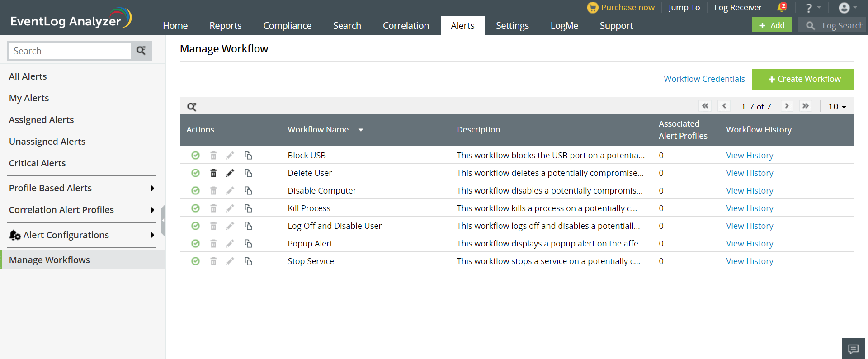The height and width of the screenshot is (359, 868).
Task: Click the table search magnifier icon
Action: (192, 107)
